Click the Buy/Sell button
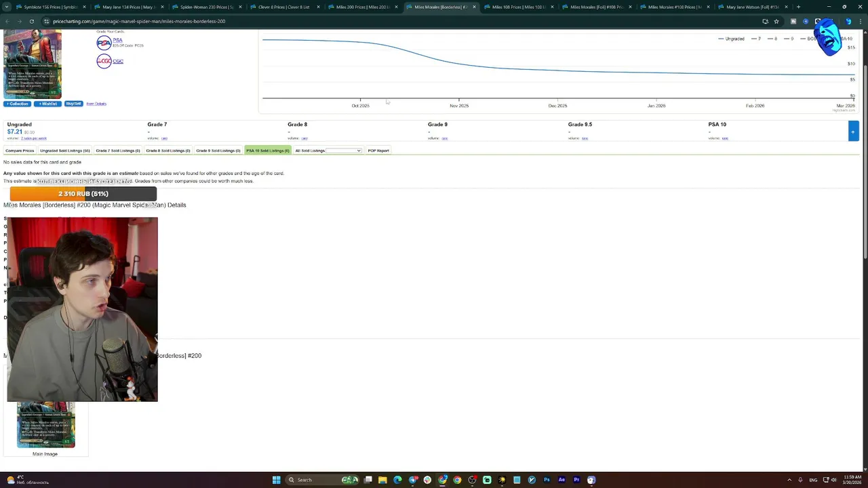 coord(74,104)
